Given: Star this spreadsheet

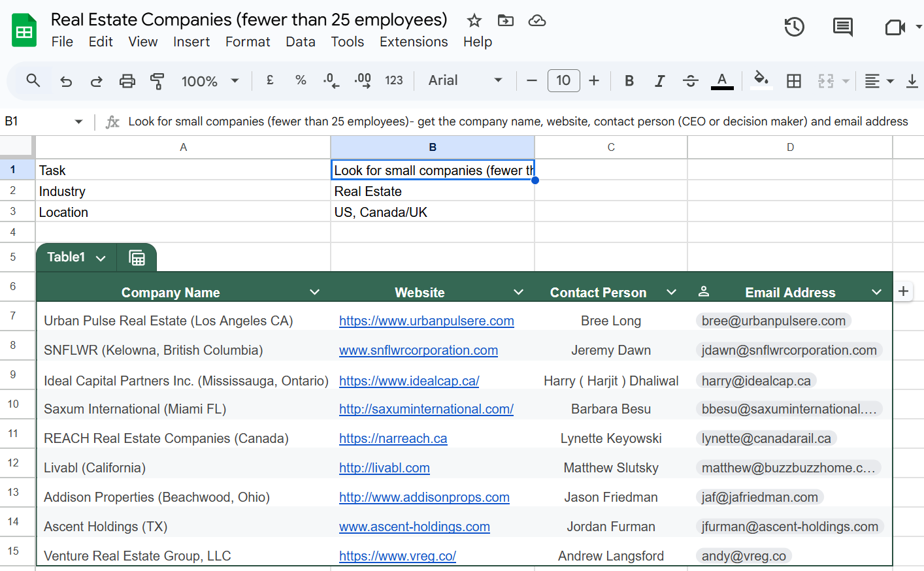Looking at the screenshot, I should (474, 21).
